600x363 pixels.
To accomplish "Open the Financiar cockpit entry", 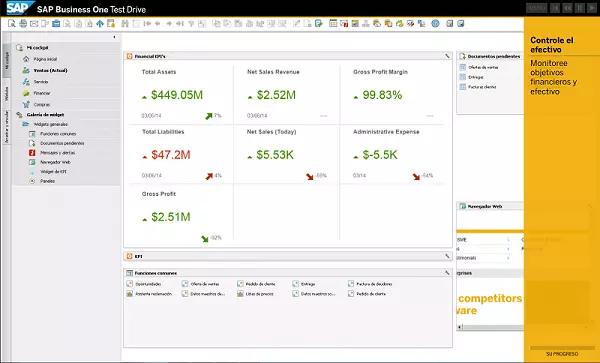I will (42, 93).
